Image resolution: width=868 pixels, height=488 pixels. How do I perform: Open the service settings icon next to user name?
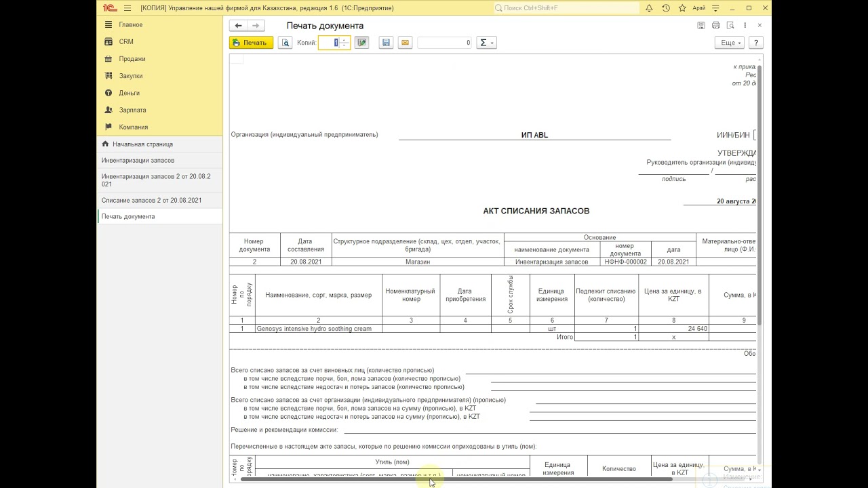point(716,8)
